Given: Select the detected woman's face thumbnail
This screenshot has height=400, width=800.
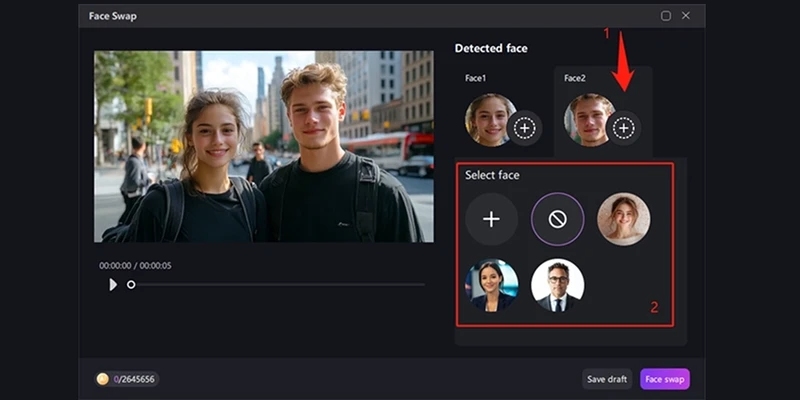Looking at the screenshot, I should (x=488, y=120).
